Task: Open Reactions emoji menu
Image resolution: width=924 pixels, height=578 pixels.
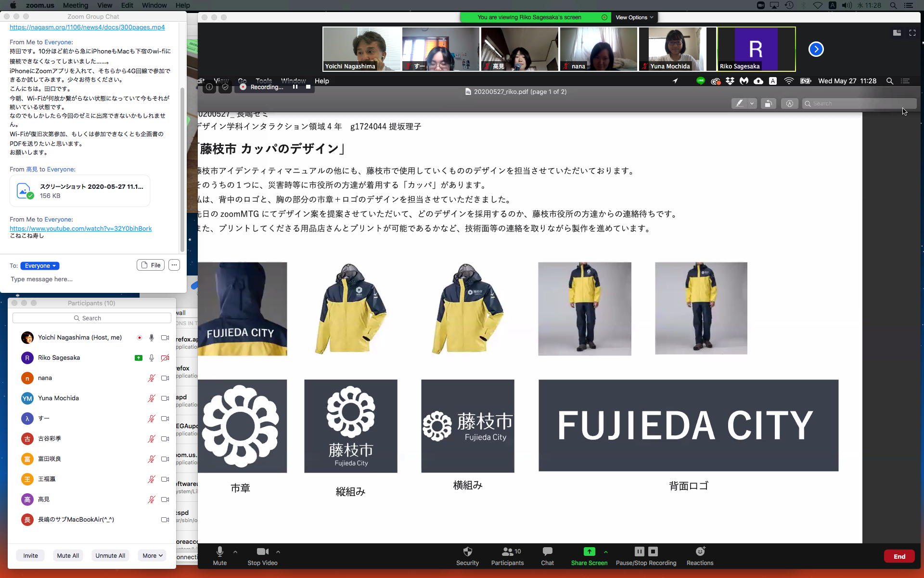Action: pos(700,552)
